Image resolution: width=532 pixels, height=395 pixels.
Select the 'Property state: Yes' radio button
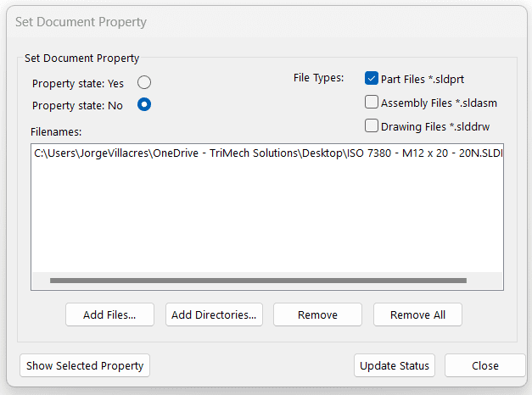pos(144,83)
